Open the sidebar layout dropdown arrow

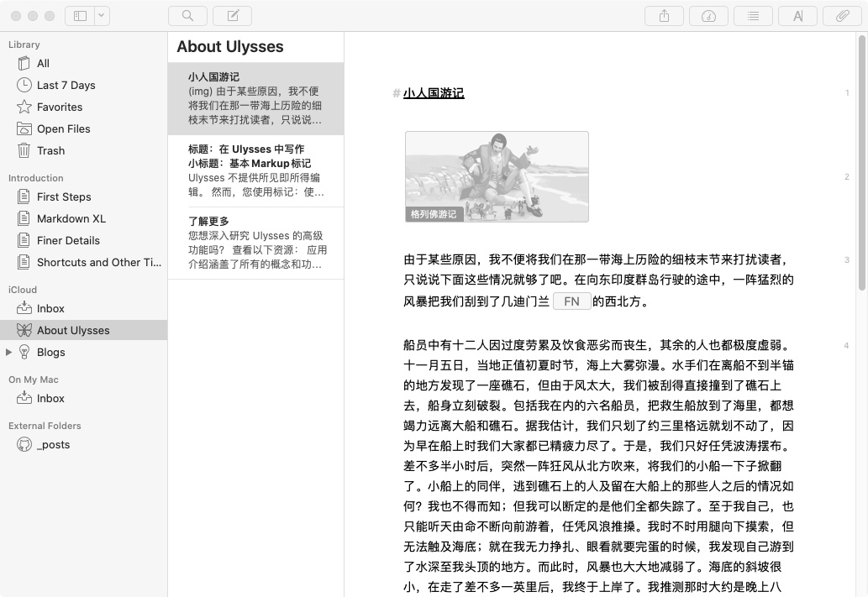102,16
